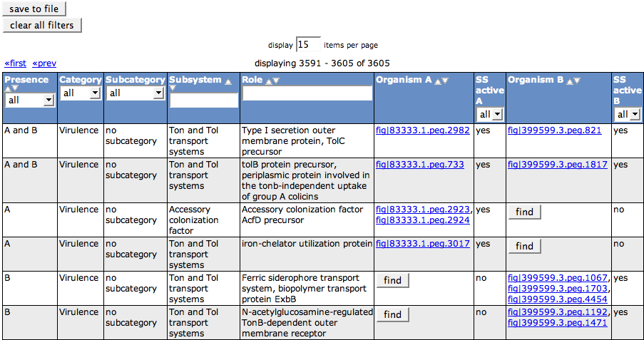
Task: Open link fig|399599.3.peg.1703
Action: click(x=558, y=289)
